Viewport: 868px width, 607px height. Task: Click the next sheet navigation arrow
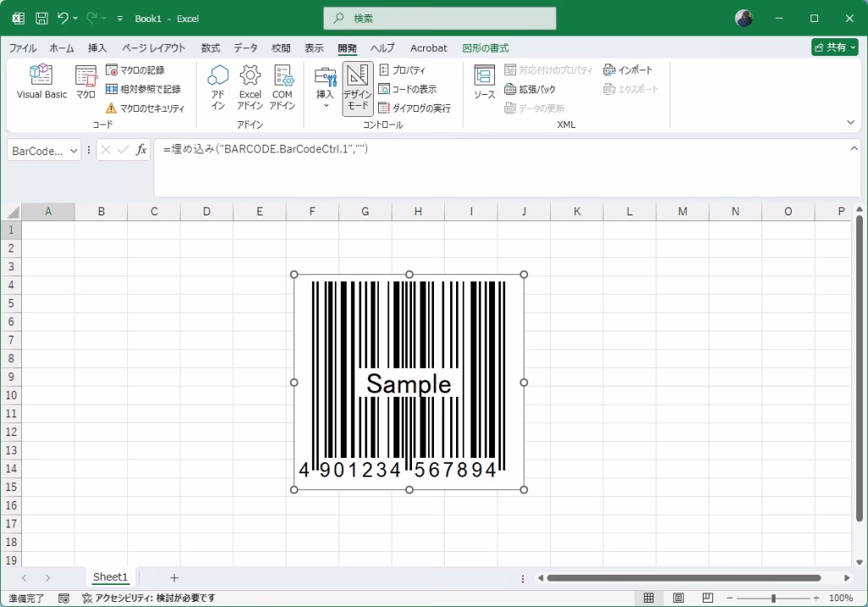pyautogui.click(x=47, y=577)
